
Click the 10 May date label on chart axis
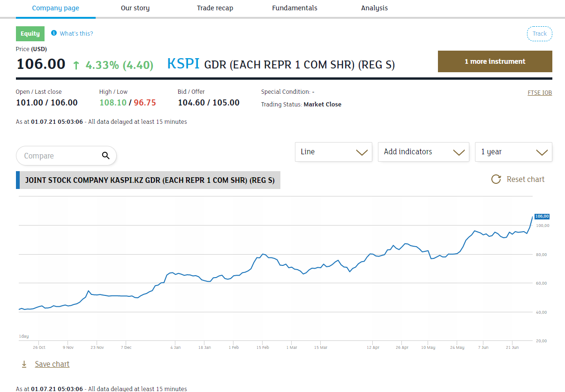[428, 347]
